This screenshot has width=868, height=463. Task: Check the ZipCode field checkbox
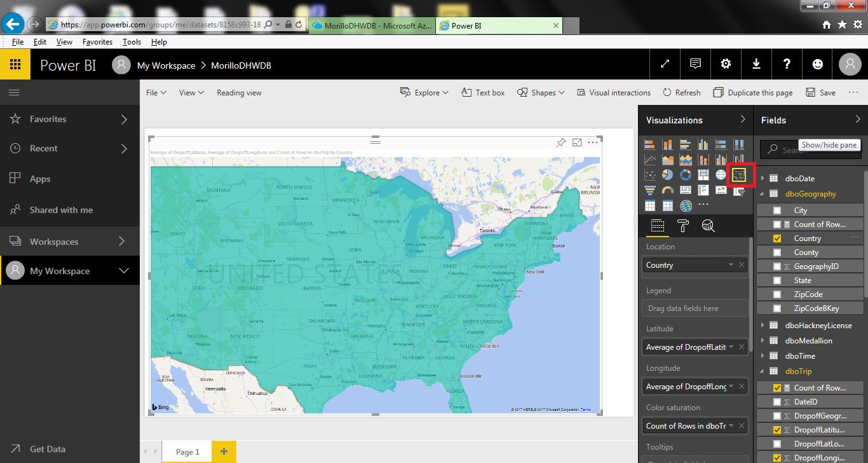point(777,294)
